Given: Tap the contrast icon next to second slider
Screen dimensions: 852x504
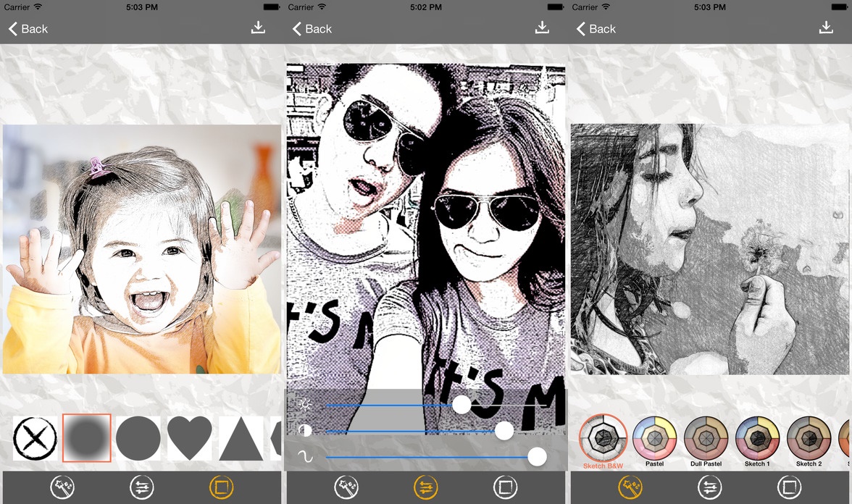Looking at the screenshot, I should (303, 430).
